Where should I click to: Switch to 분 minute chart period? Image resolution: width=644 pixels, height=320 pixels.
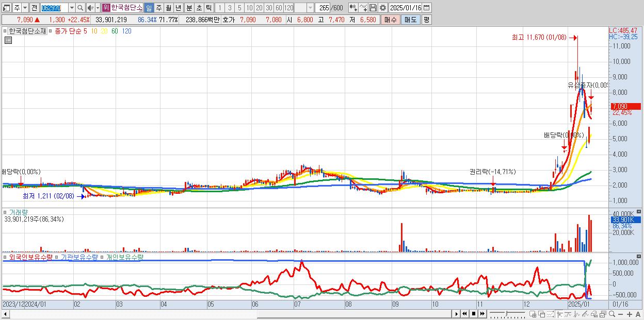(x=189, y=8)
